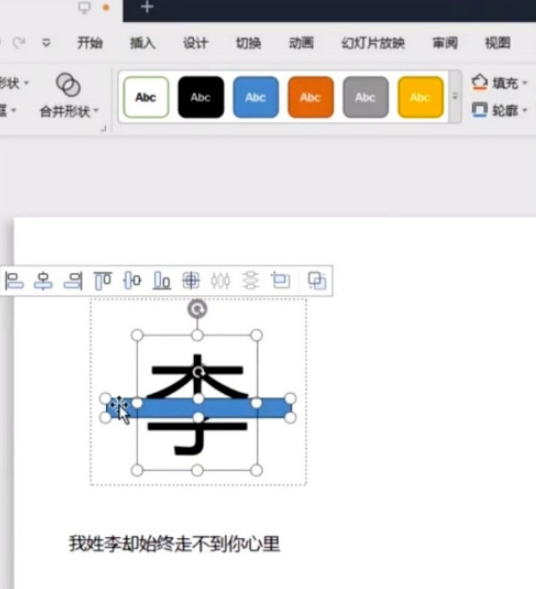Screen dimensions: 536x589
Task: Click the Distribute Vertically icon
Action: (251, 281)
